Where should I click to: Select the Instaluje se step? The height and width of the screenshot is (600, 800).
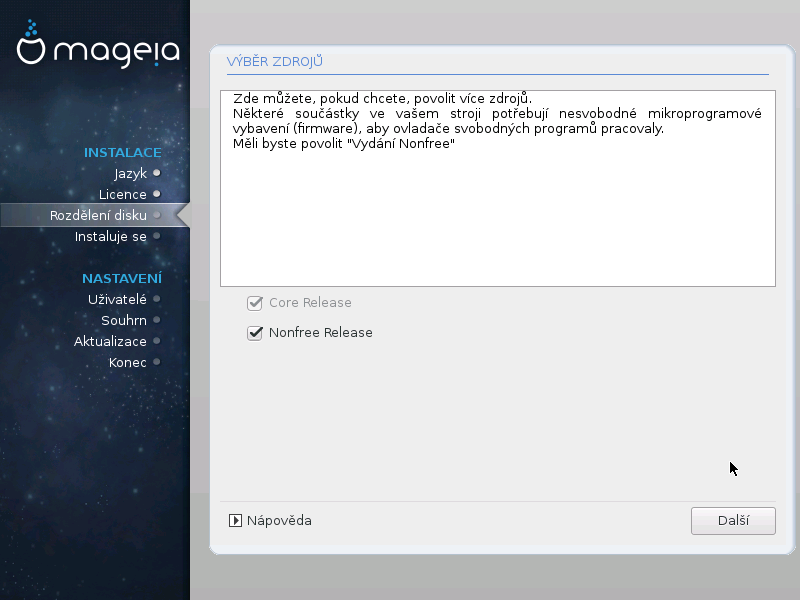click(x=111, y=236)
